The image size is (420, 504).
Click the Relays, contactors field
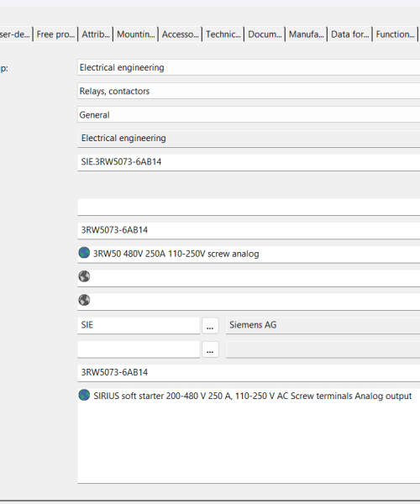pyautogui.click(x=249, y=92)
